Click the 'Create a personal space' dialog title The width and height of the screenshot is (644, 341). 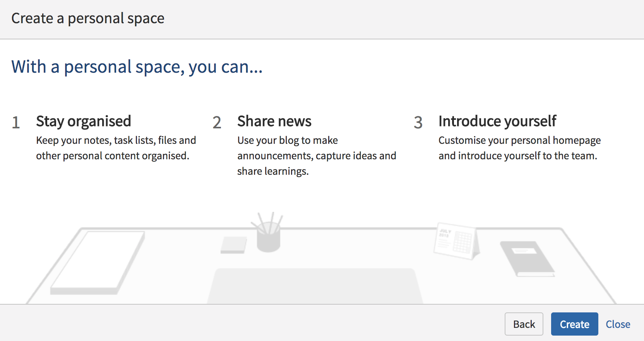point(88,18)
